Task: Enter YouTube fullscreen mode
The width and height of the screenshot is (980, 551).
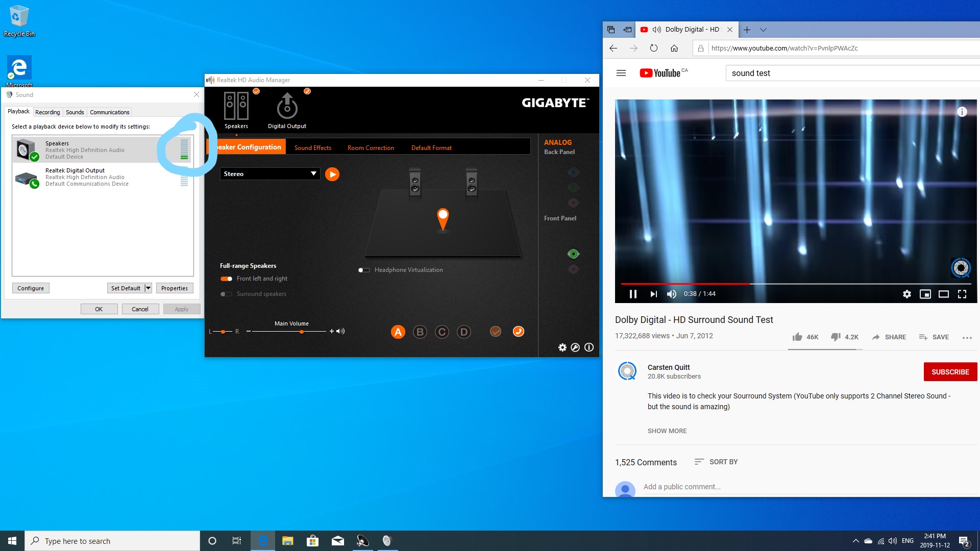Action: tap(962, 294)
